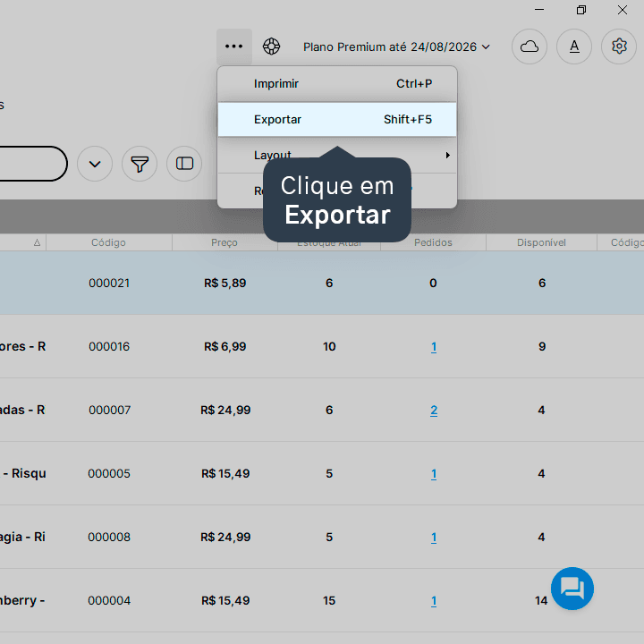Click inside the search input field
This screenshot has height=644, width=644.
tap(33, 164)
